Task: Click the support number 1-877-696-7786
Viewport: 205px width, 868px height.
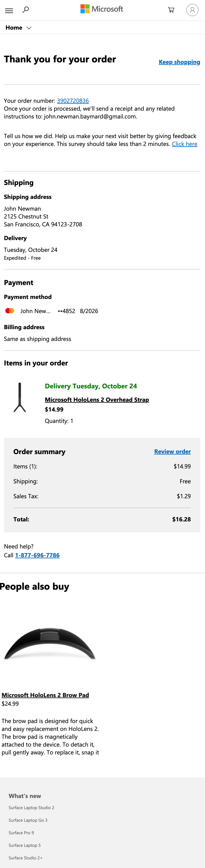Action: (x=37, y=555)
